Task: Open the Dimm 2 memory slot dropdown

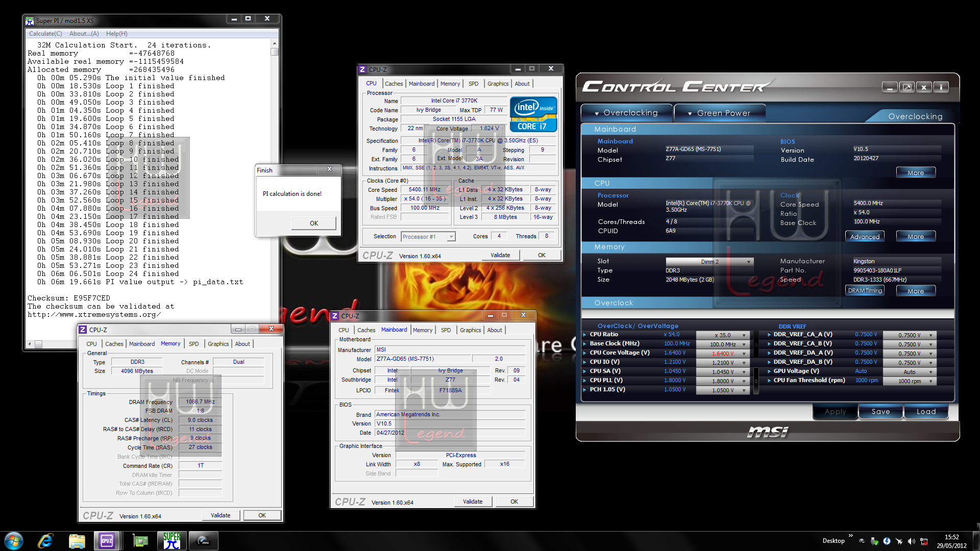Action: pyautogui.click(x=710, y=262)
